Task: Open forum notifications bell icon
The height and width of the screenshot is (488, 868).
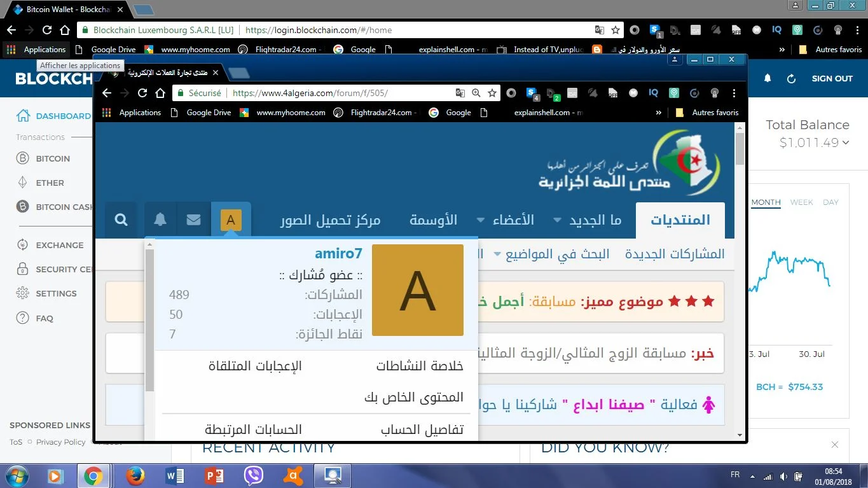Action: tap(160, 220)
